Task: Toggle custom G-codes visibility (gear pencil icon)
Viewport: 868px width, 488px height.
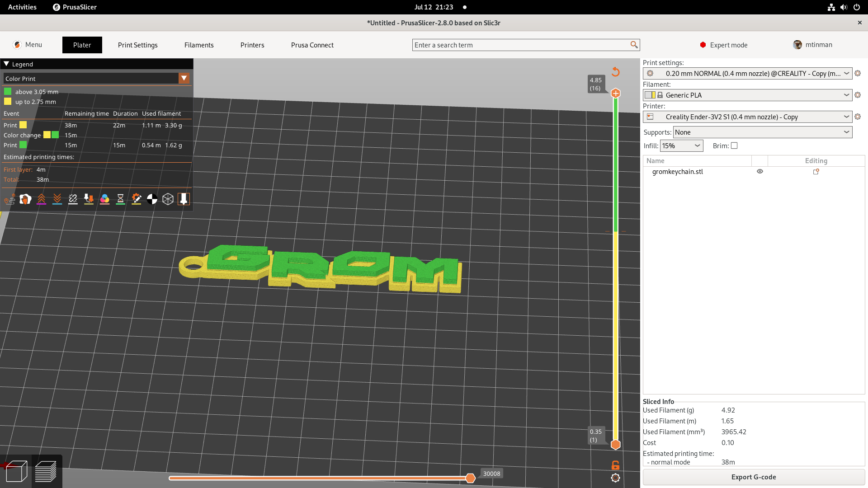Action: click(136, 199)
